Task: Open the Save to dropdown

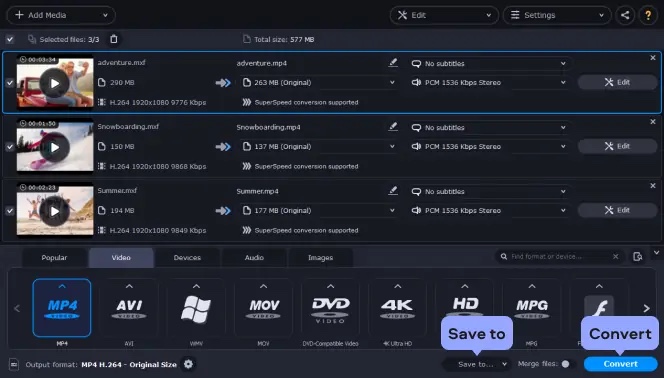Action: coord(476,364)
